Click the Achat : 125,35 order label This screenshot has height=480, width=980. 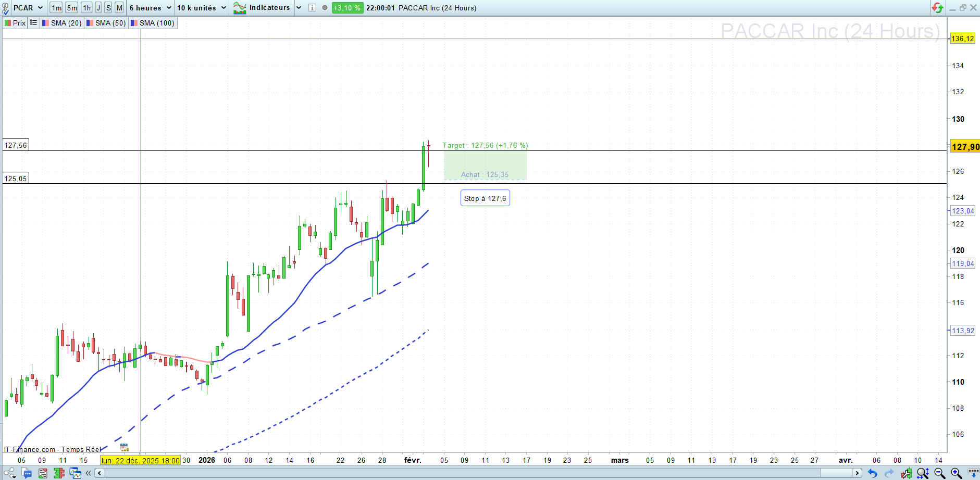click(485, 175)
